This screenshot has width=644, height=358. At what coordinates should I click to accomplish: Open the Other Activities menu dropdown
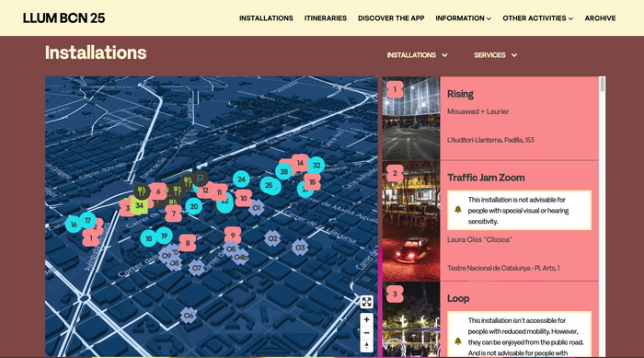click(x=537, y=18)
